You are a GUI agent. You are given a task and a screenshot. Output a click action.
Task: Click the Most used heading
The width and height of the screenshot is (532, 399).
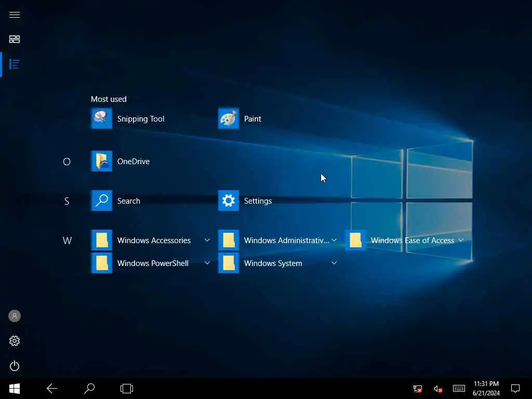[x=109, y=99]
